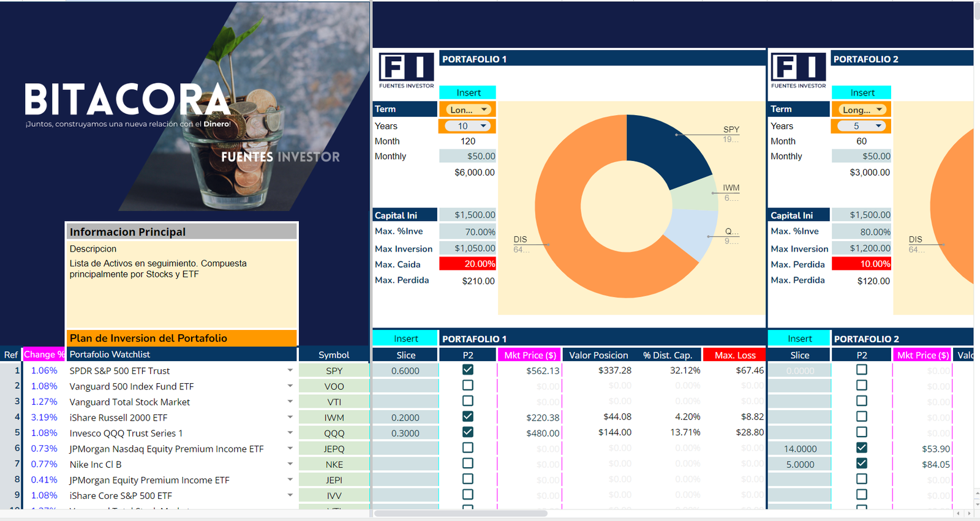
Task: Open dropdown arrow for Nike Inc Cl B
Action: pyautogui.click(x=290, y=464)
